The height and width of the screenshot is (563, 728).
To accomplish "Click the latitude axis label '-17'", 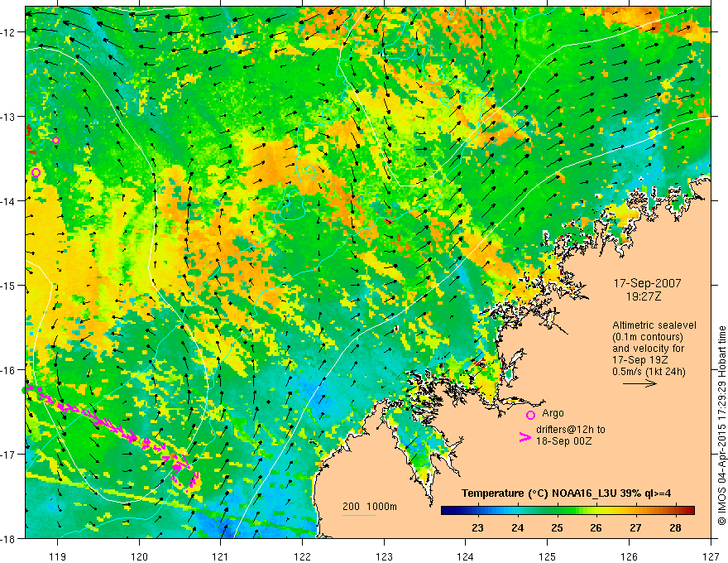I will 8,455.
